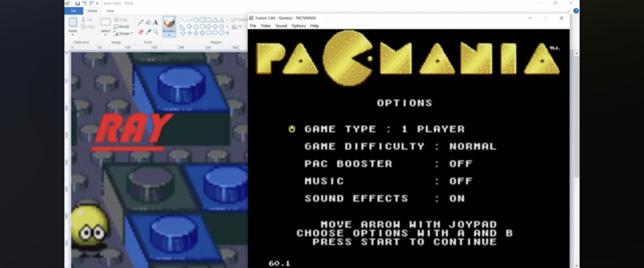Open Resize in the Image group
This screenshot has width=644, height=268.
[122, 27]
